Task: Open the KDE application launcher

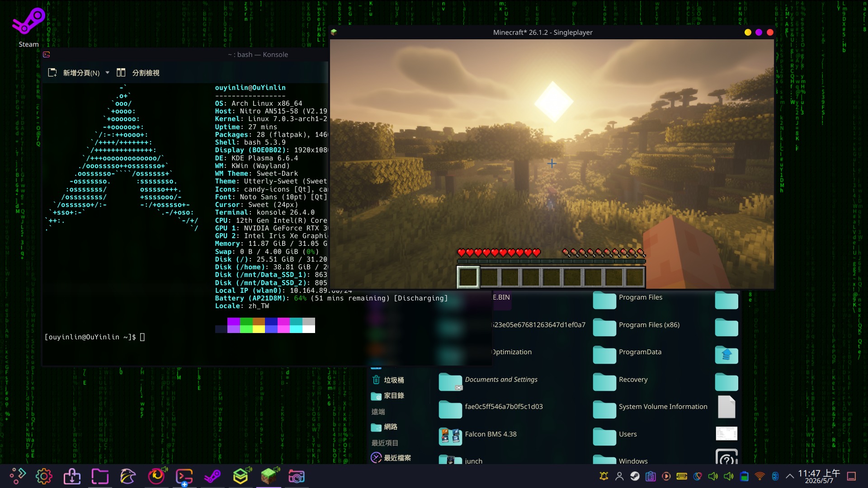Action: tap(17, 476)
